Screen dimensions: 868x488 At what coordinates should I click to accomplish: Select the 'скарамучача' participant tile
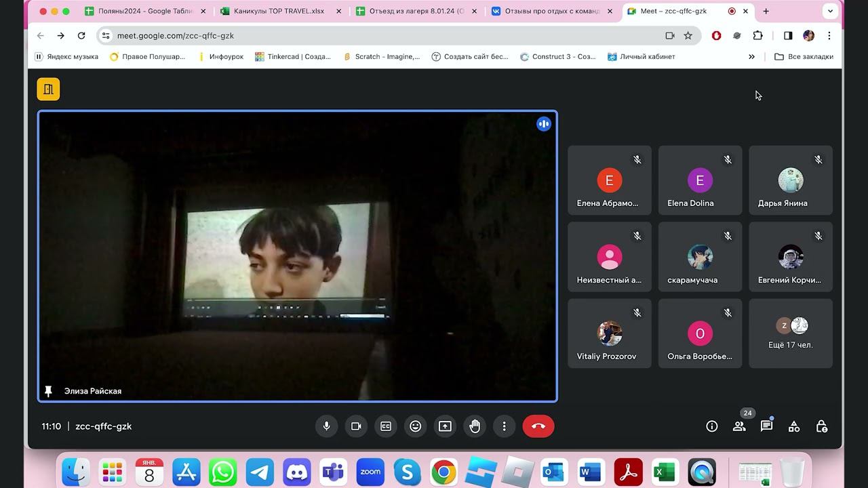pos(700,257)
